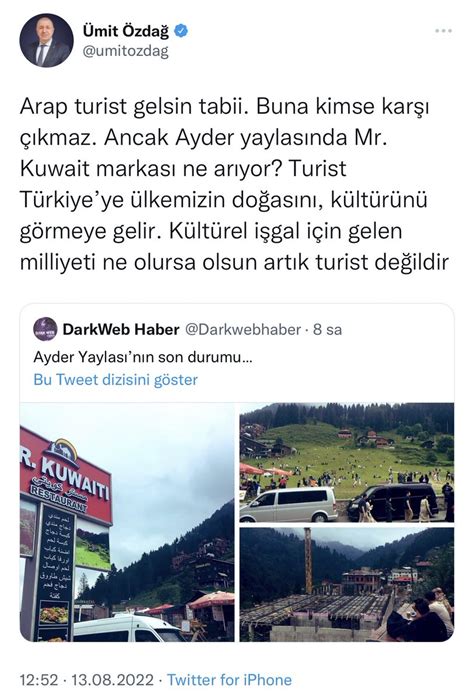
Task: Expand 'Bu Tweet dizisini göster' thread
Action: [115, 380]
